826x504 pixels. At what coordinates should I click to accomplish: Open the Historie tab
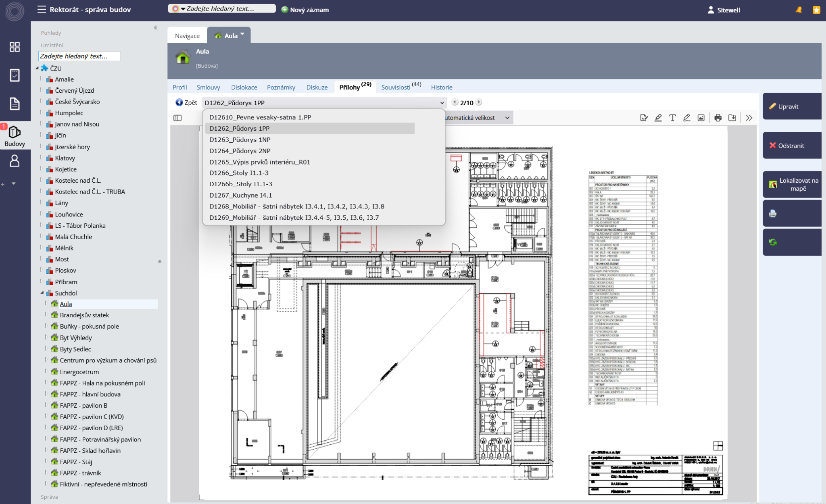click(441, 87)
